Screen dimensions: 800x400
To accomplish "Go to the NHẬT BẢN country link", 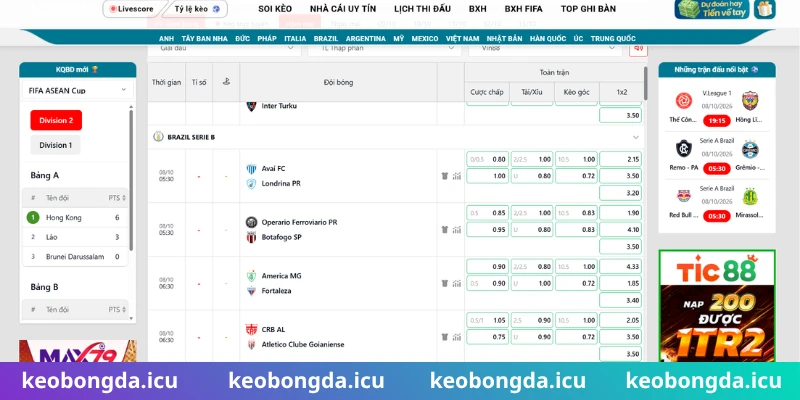I will point(505,38).
